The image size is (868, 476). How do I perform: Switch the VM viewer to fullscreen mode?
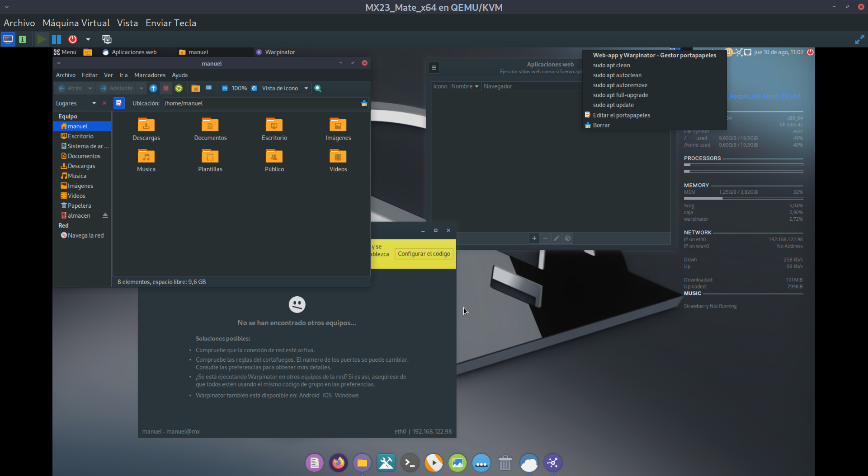pos(859,40)
